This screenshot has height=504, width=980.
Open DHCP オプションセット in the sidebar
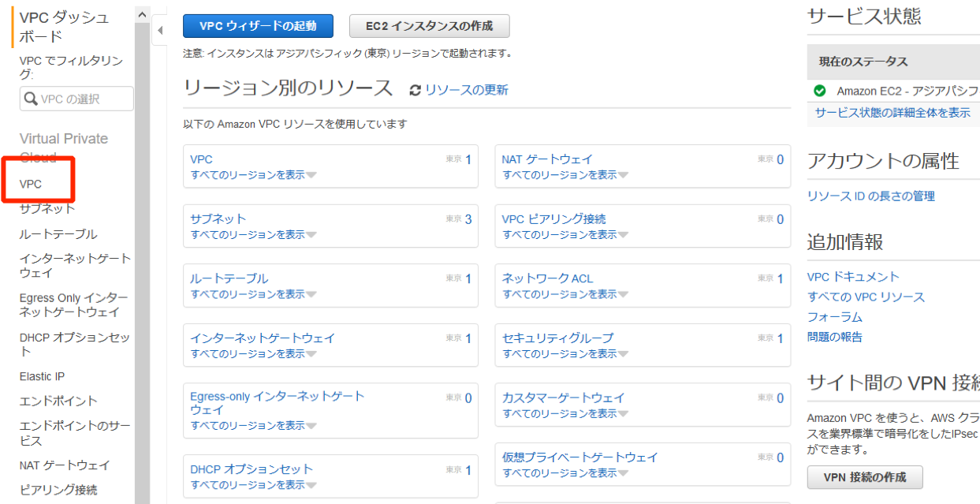pyautogui.click(x=75, y=345)
